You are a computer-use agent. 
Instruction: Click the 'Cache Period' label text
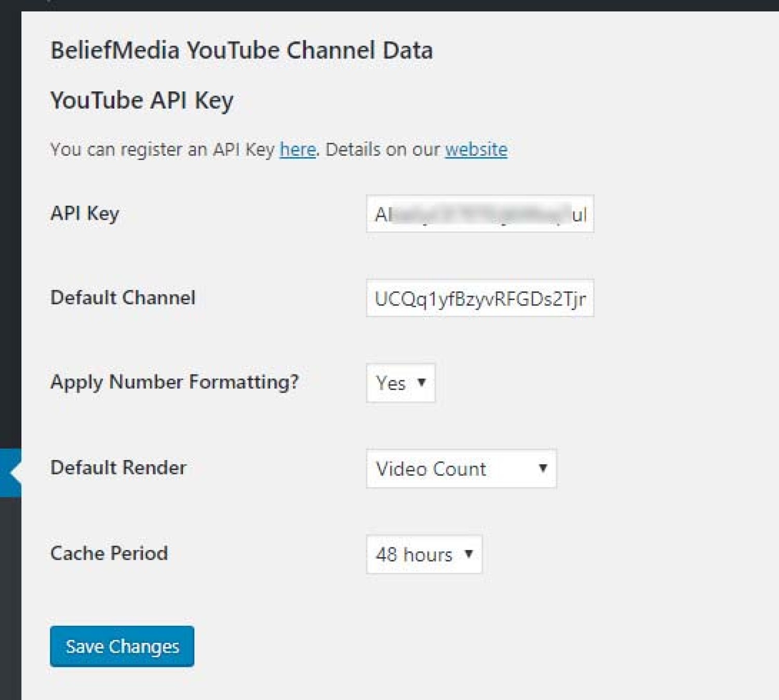point(109,553)
